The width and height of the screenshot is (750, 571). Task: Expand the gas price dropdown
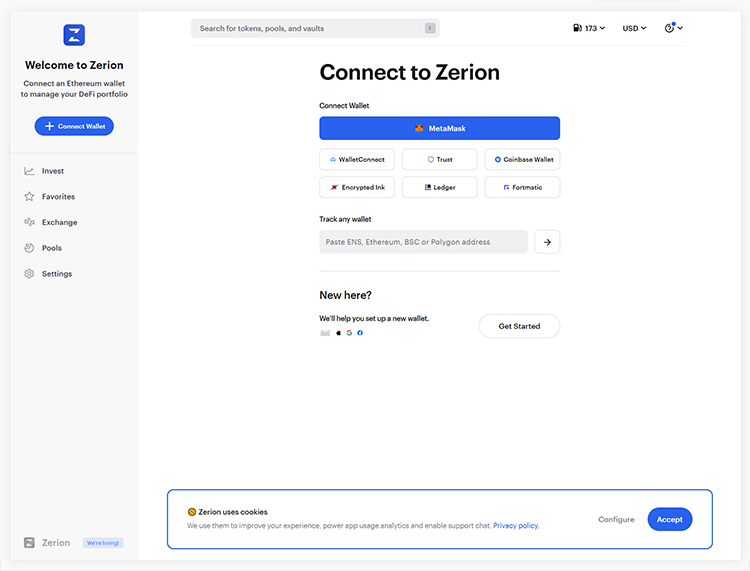tap(591, 28)
